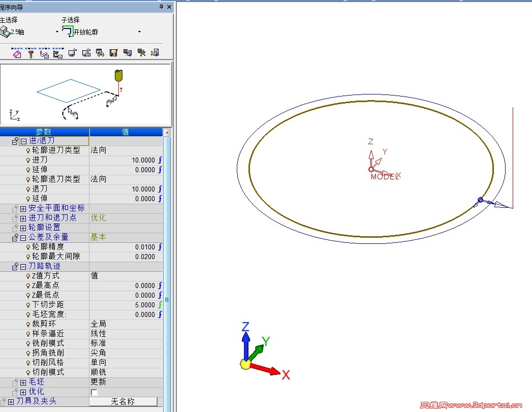Click the save with pencil icon

pyautogui.click(x=114, y=53)
